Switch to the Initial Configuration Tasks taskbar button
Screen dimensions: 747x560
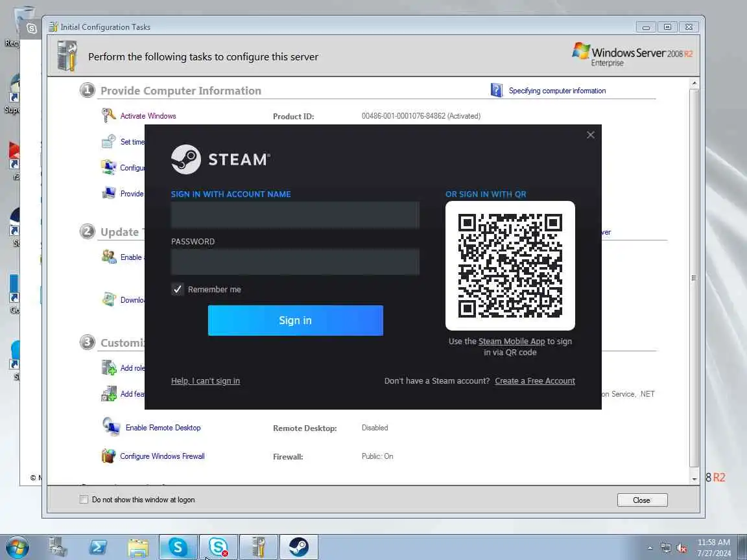(x=258, y=546)
